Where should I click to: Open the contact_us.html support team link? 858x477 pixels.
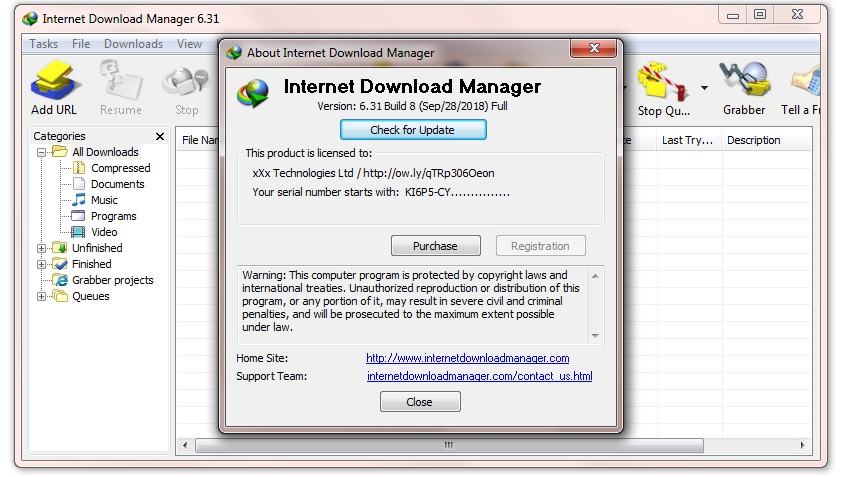tap(479, 376)
